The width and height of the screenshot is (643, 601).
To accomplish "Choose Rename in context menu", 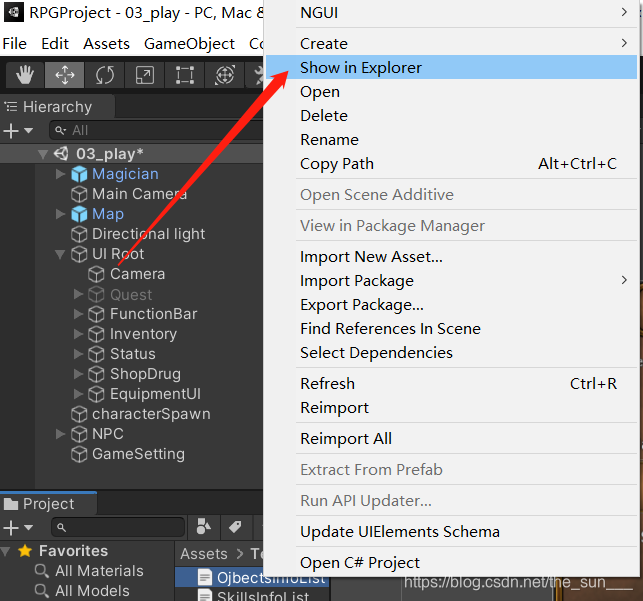I will pos(451,140).
